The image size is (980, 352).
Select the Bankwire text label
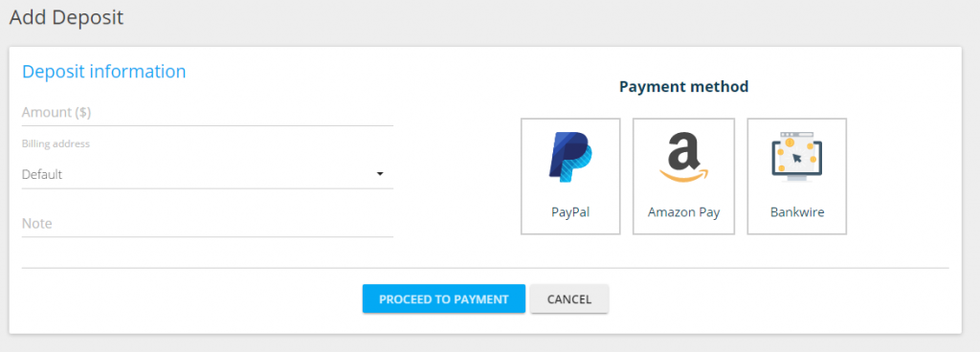797,212
